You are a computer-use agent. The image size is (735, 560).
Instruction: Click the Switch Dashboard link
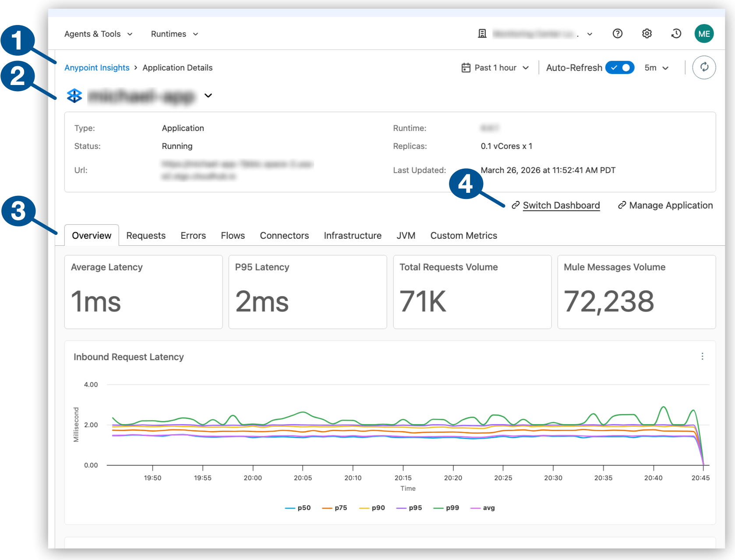tap(562, 205)
